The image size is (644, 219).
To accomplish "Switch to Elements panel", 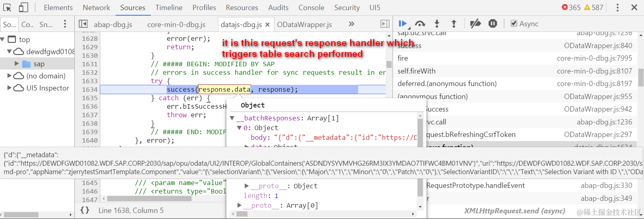I will click(58, 7).
